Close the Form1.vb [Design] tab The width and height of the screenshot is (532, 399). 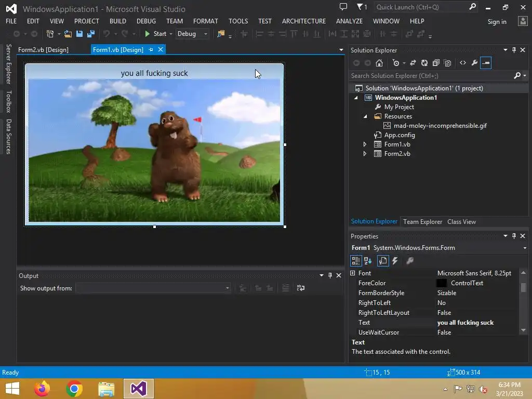tap(161, 49)
